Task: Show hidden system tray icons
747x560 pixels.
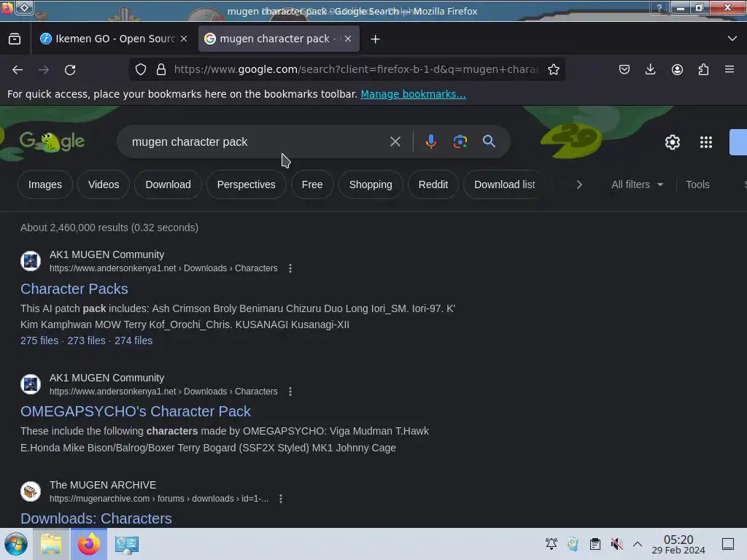Action: 638,544
